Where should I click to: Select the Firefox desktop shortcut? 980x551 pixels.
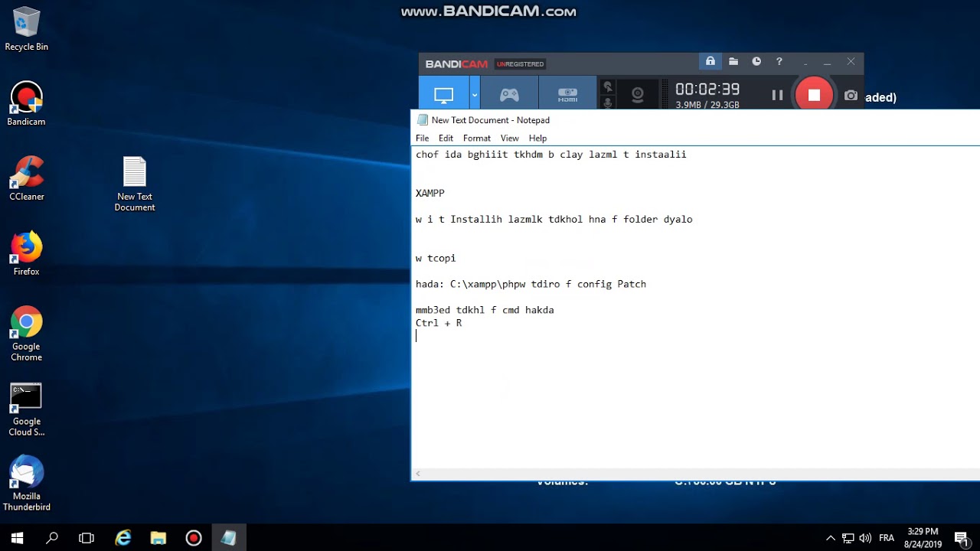(x=26, y=254)
